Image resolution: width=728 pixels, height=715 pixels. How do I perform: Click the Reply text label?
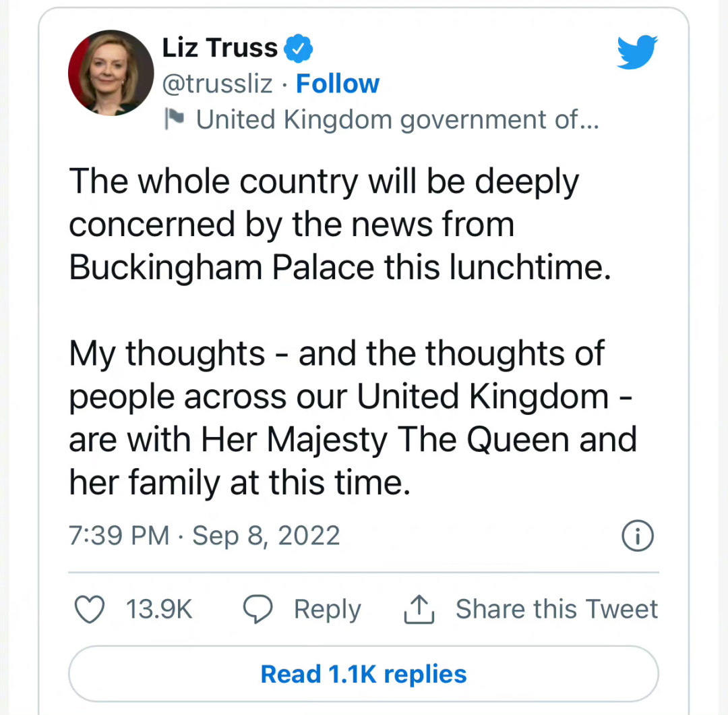(x=327, y=610)
